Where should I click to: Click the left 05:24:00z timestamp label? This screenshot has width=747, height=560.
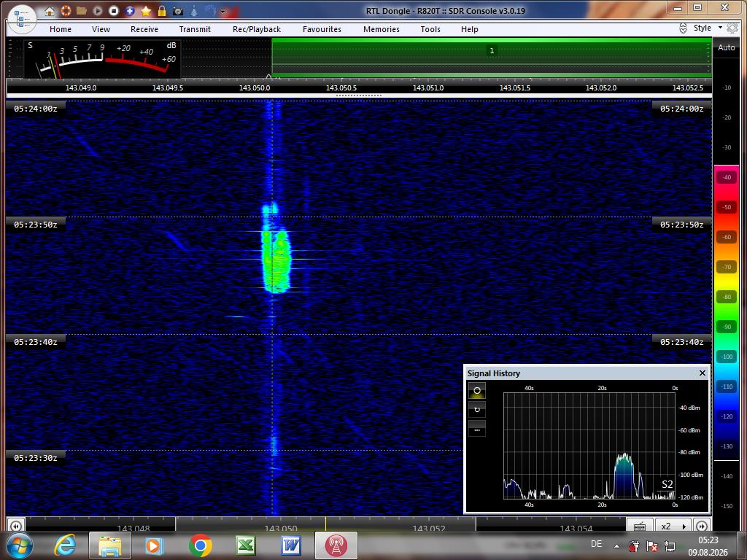pyautogui.click(x=35, y=109)
